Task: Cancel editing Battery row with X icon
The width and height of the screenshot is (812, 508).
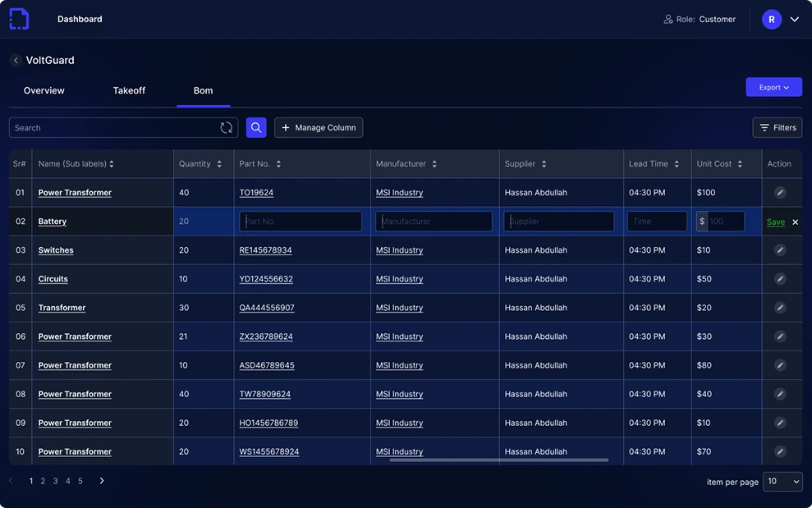Action: tap(795, 222)
